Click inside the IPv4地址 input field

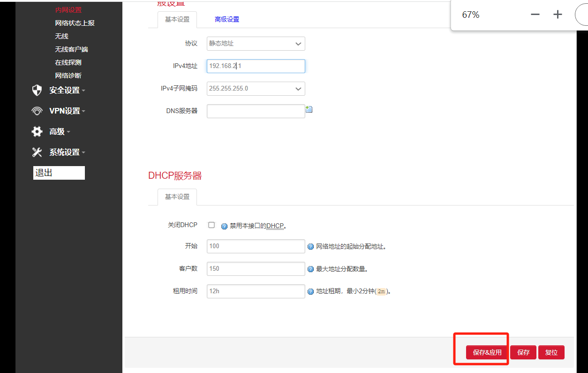[x=256, y=66]
